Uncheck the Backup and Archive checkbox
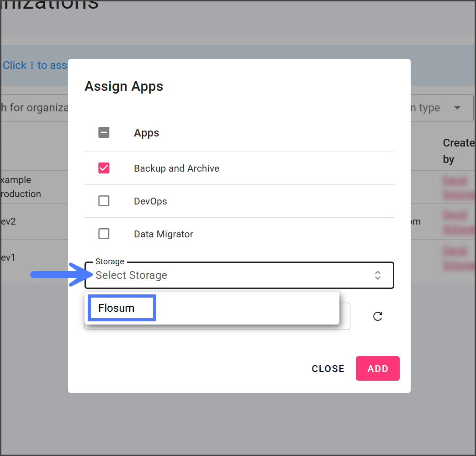This screenshot has width=476, height=456. pos(104,168)
